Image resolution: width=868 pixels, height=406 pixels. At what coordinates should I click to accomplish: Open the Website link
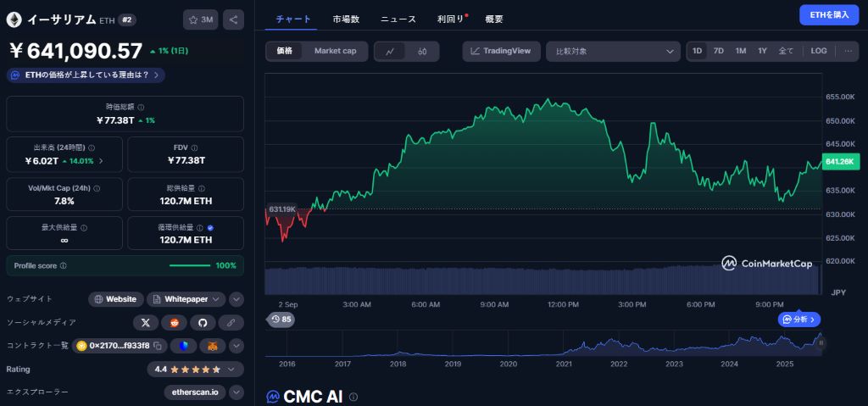[x=115, y=299]
